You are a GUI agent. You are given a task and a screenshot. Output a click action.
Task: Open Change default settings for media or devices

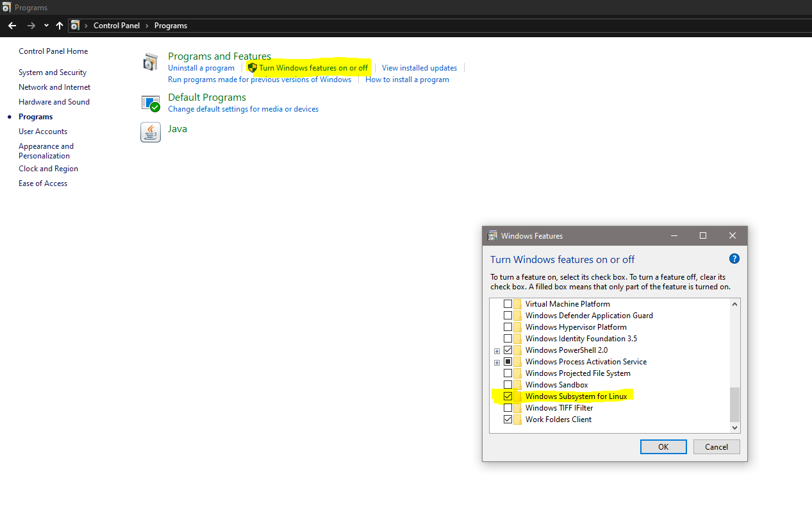click(243, 109)
